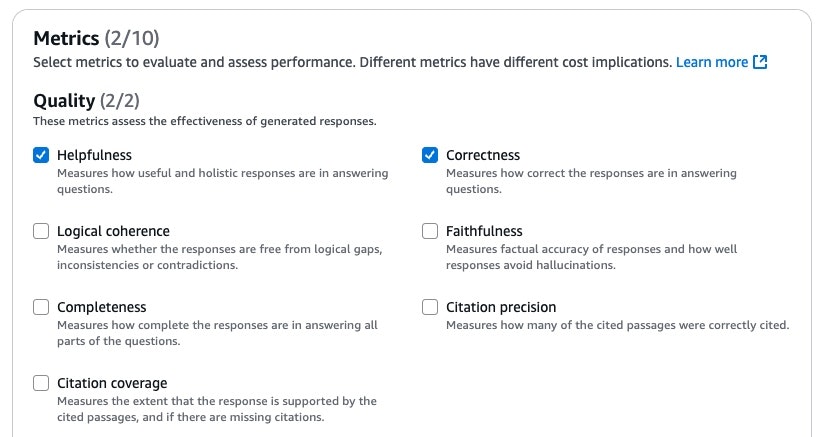Screen dimensions: 820x437
Task: Click the Helpfulness label text
Action: click(x=94, y=155)
